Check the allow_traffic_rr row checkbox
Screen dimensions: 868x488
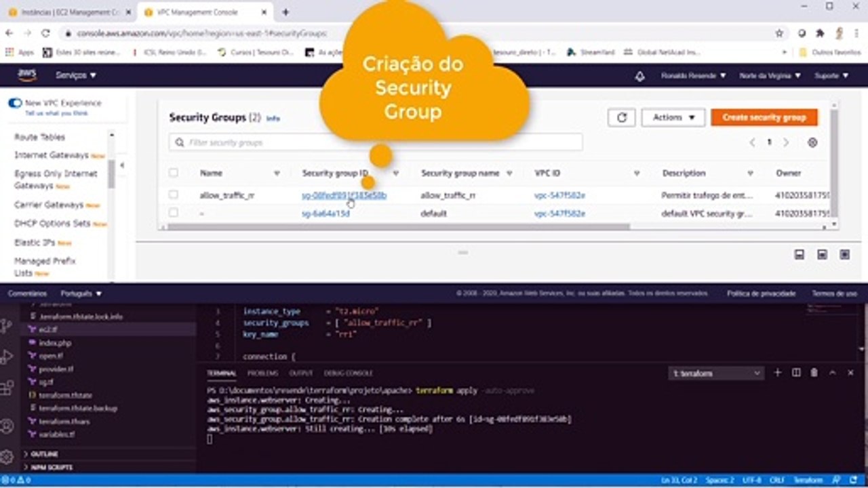click(x=174, y=195)
